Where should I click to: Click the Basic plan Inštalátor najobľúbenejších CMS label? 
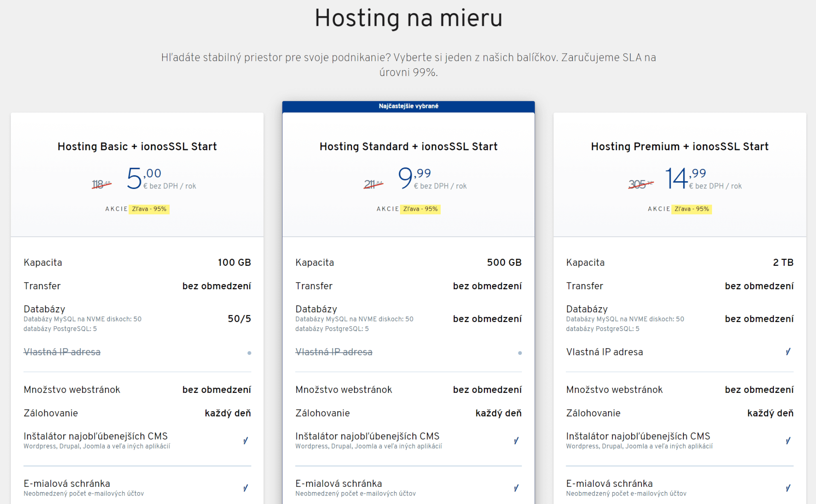pos(96,436)
